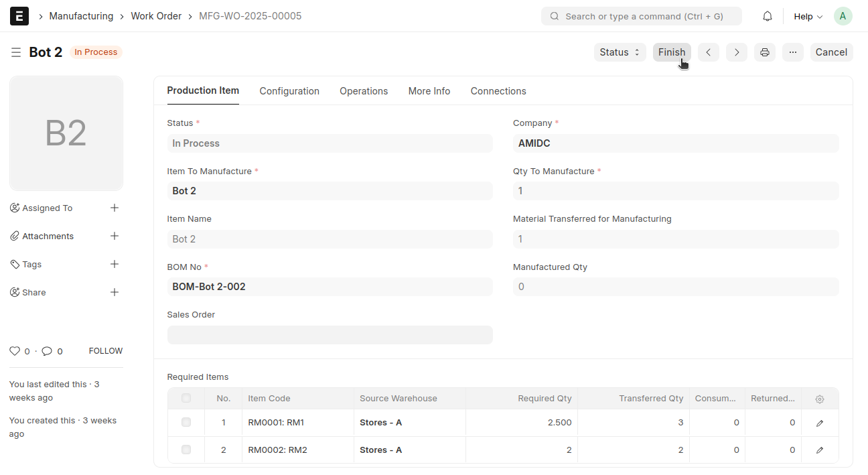Expand the Help dropdown menu
The image size is (868, 475).
808,16
